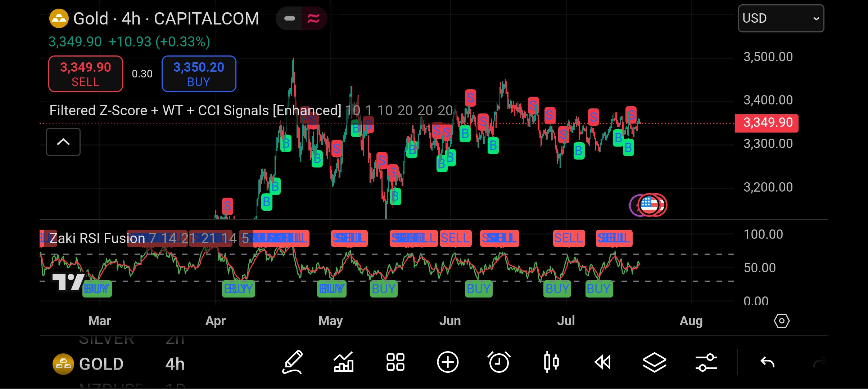Open the layers object tree icon
Viewport: 868px width, 389px height.
[x=654, y=362]
